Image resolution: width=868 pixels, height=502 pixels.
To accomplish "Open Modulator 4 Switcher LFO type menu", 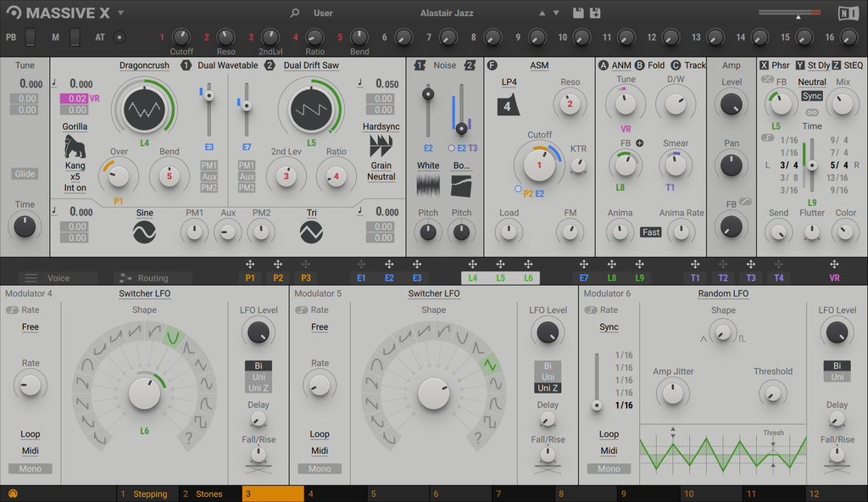I will tap(144, 293).
